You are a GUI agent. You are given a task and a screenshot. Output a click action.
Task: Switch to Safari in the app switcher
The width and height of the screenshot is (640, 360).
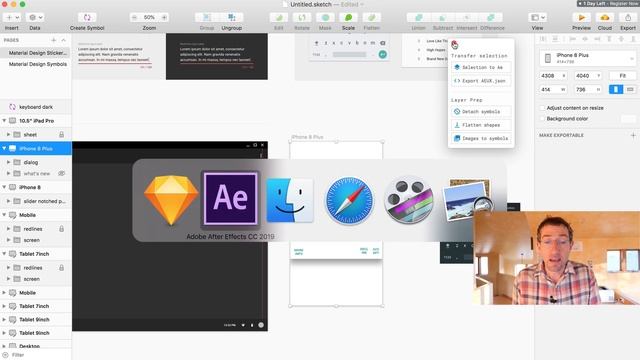pos(349,200)
